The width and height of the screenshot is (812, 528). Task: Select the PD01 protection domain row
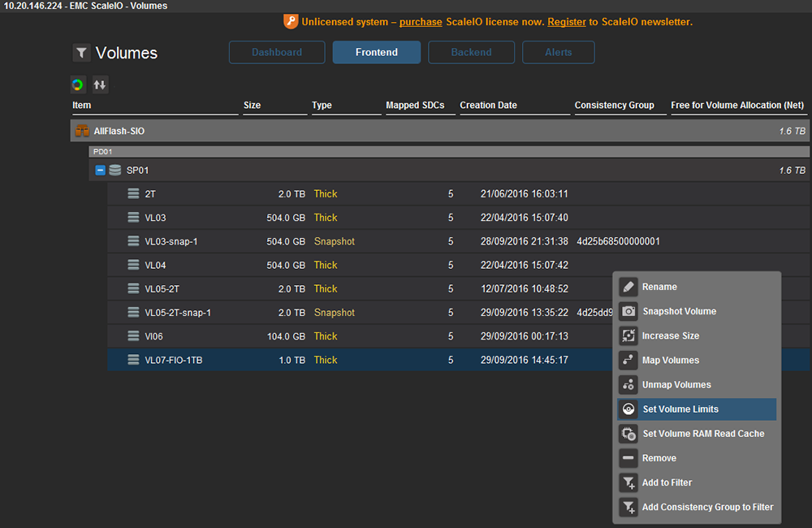[x=449, y=151]
